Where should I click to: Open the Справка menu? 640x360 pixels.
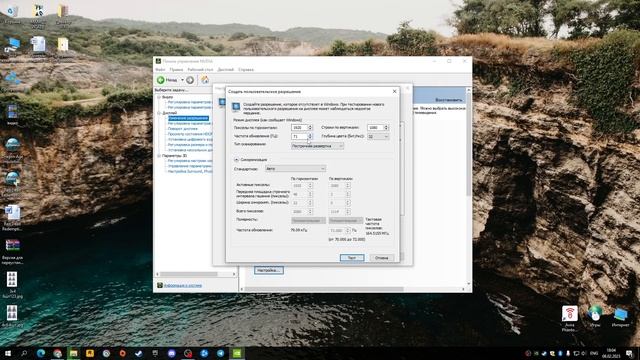[246, 70]
